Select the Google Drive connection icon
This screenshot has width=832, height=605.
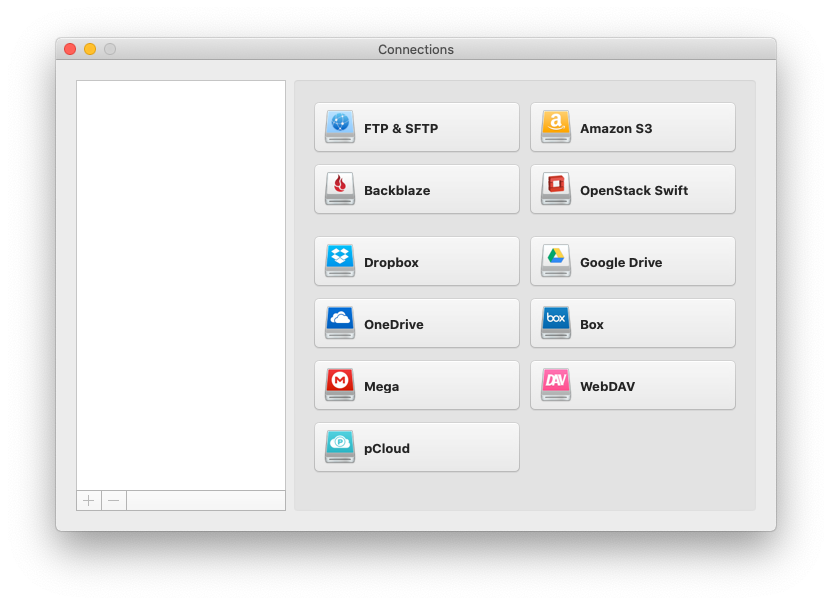click(556, 261)
